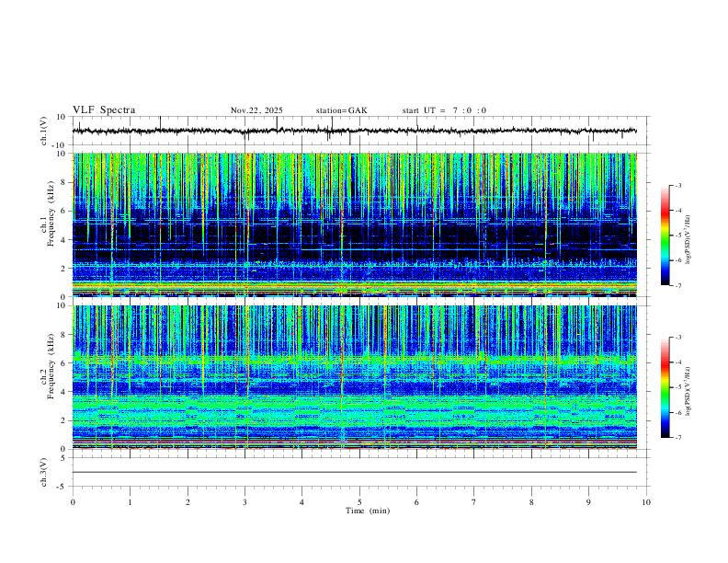This screenshot has height=563, width=728.
Task: Click the "VLF Spectra" plot title
Action: [x=104, y=110]
